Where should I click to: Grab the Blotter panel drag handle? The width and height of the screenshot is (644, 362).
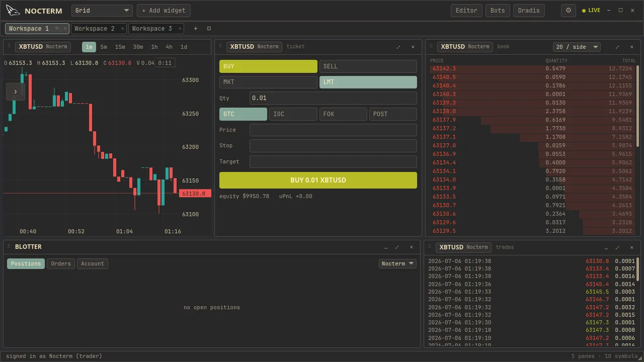coord(9,247)
